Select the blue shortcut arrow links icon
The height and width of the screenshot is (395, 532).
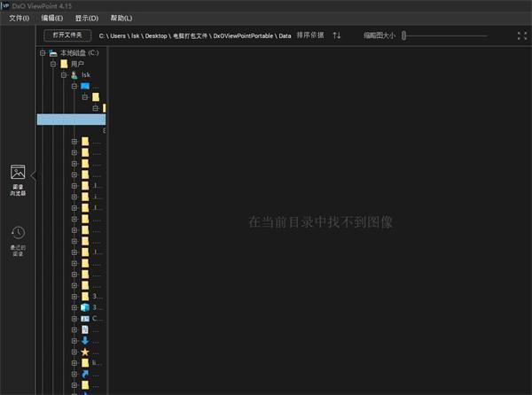[85, 374]
